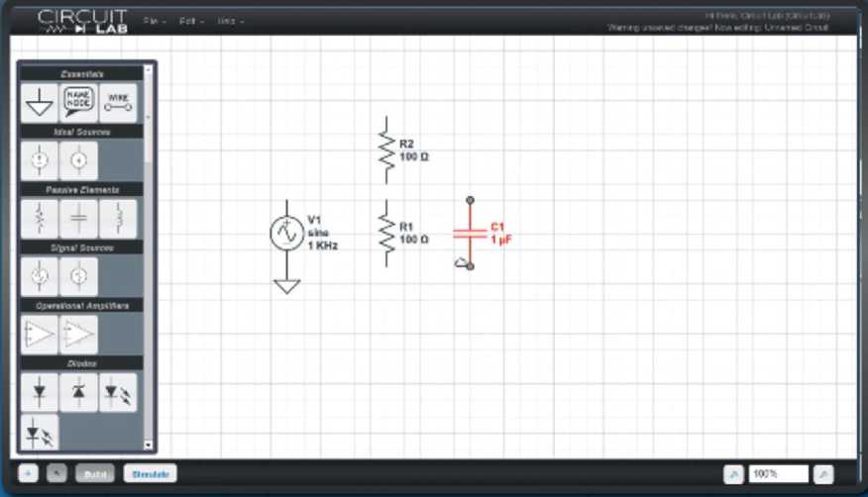Screen dimensions: 868x497
Task: Select the standard diode component
Action: 40,392
